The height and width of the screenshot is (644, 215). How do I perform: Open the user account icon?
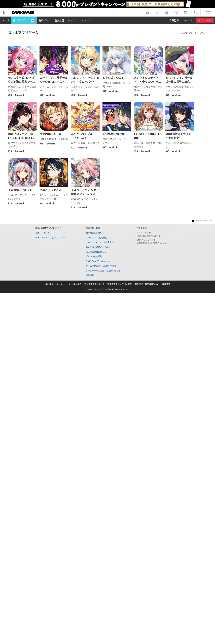tap(195, 12)
